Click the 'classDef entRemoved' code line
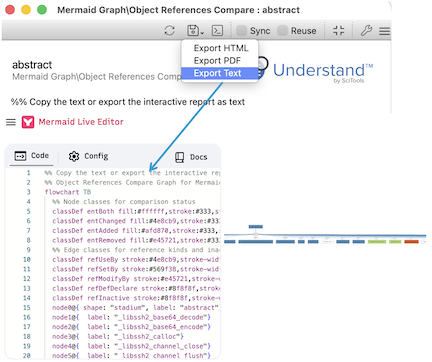The image size is (432, 362). pos(136,240)
